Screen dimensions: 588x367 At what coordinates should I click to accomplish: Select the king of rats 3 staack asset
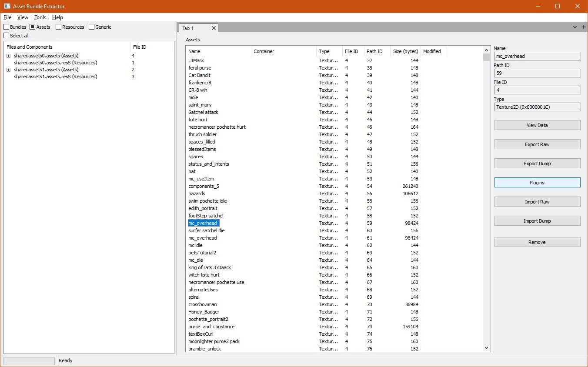[210, 267]
